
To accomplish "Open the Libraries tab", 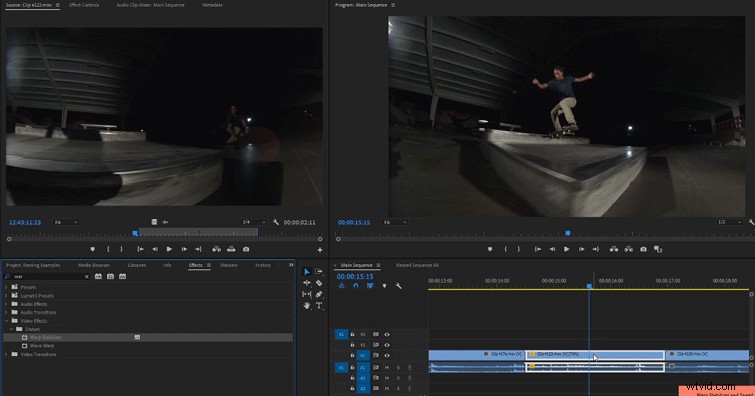I will coord(137,265).
